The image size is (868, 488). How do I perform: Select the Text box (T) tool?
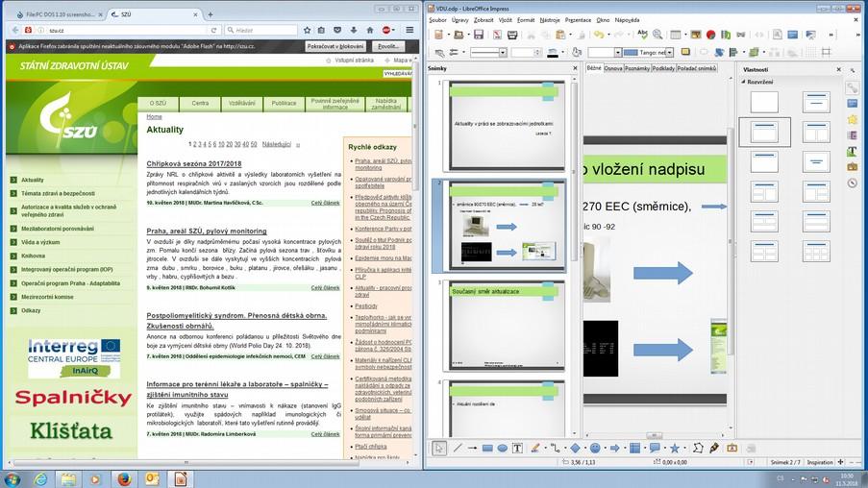[x=517, y=449]
